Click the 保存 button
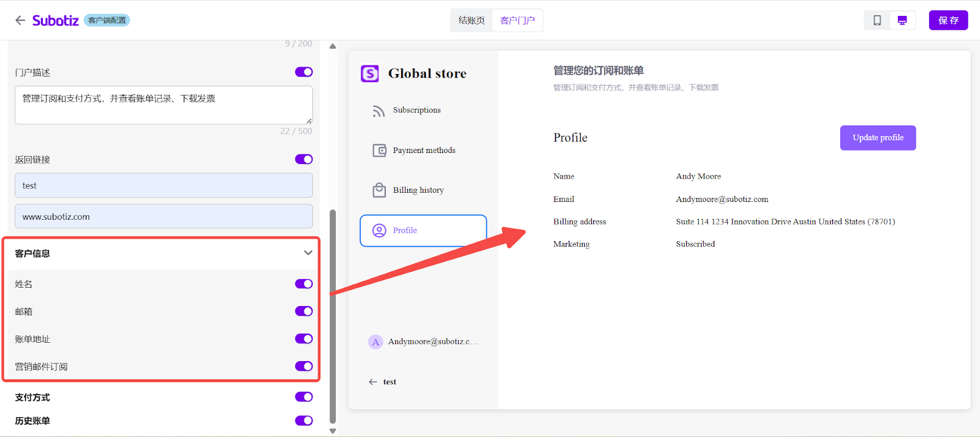Viewport: 980px width, 437px height. click(x=948, y=20)
